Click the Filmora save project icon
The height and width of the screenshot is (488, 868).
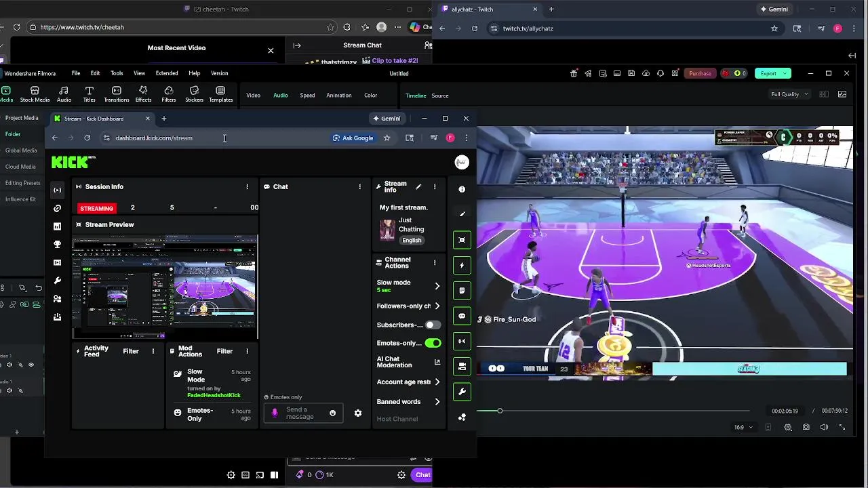coord(631,73)
